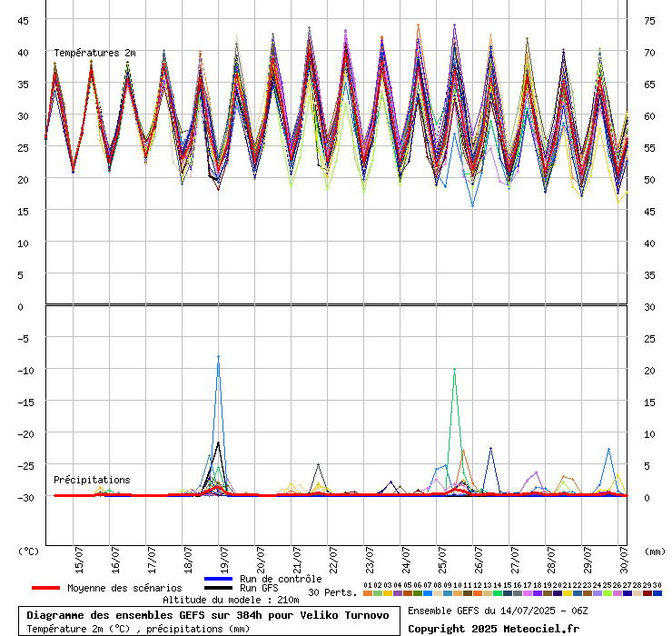Select perturbation 30 blue swatch in legend
This screenshot has width=672, height=636.
tap(657, 593)
